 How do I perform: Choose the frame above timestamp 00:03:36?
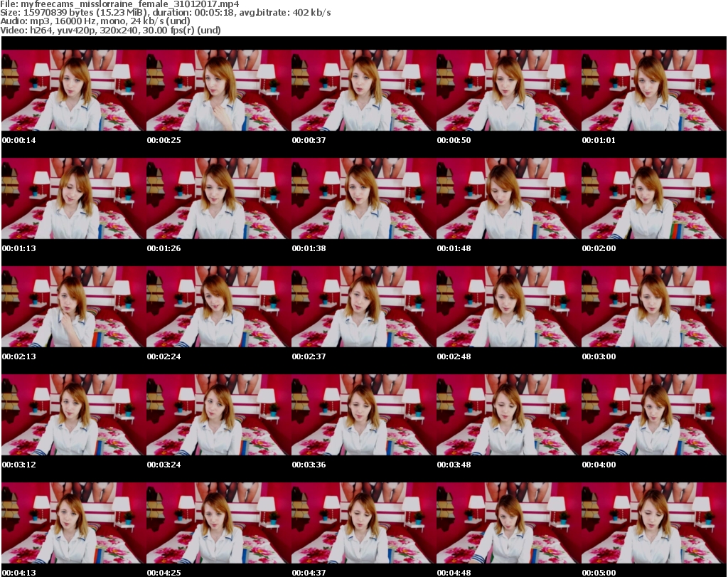363,415
